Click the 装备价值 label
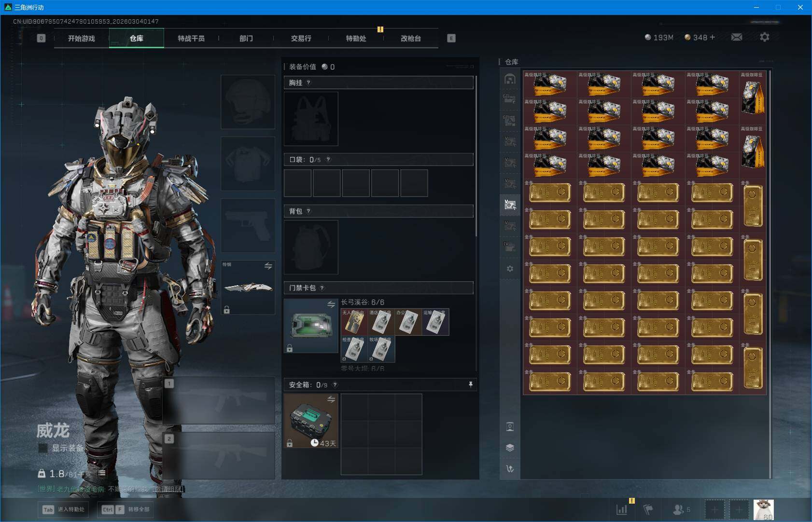The width and height of the screenshot is (812, 522). (303, 67)
